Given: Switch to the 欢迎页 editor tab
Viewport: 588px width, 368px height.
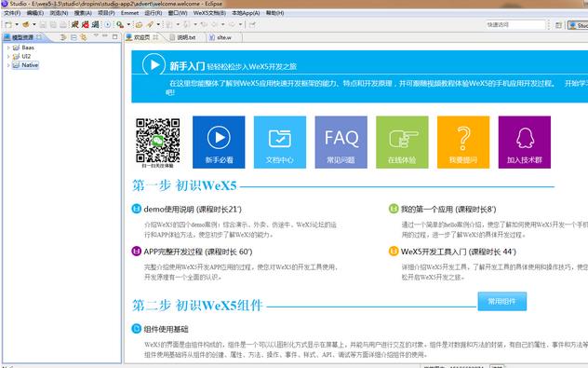Looking at the screenshot, I should (x=142, y=37).
